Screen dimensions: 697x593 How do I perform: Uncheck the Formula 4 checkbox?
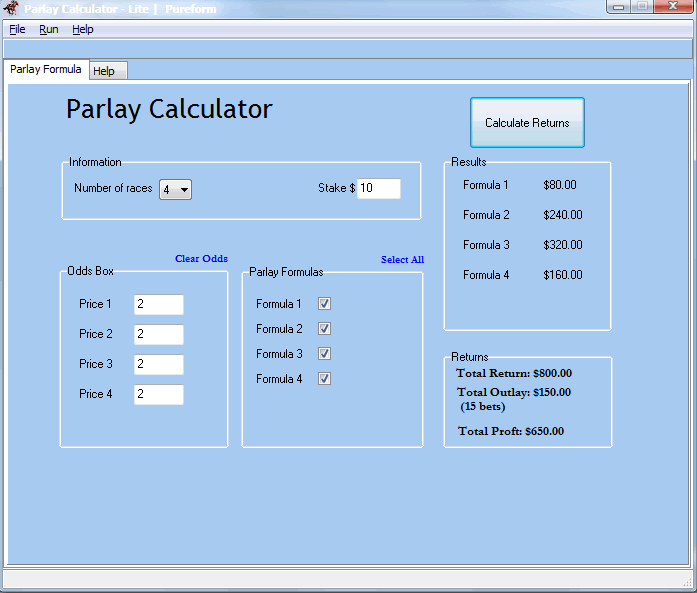(324, 379)
